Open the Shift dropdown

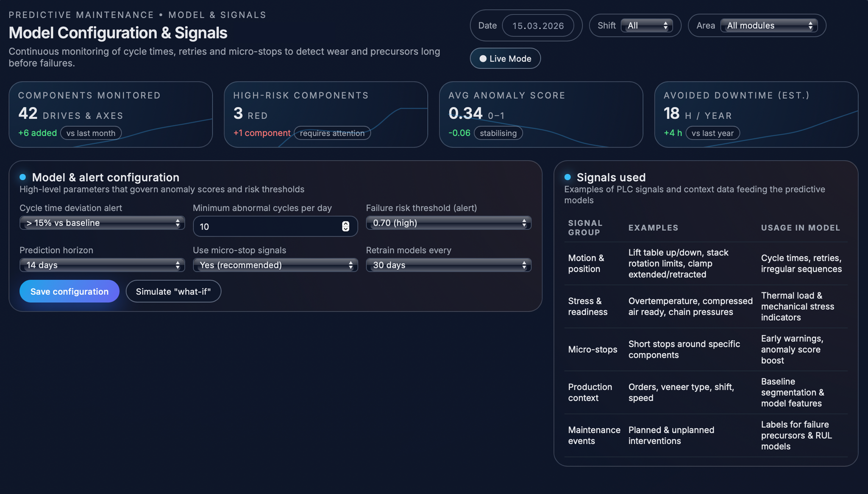click(646, 25)
